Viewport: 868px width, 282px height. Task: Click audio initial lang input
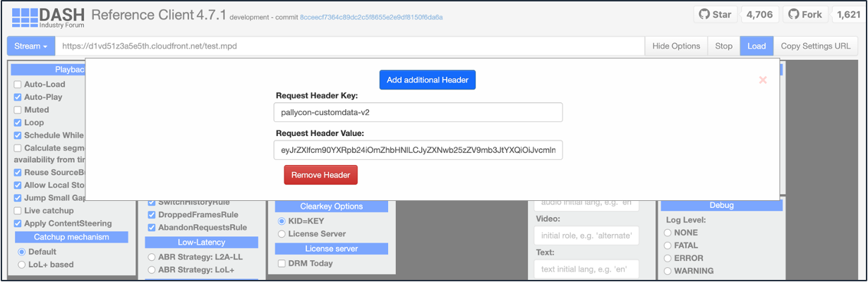click(x=586, y=204)
